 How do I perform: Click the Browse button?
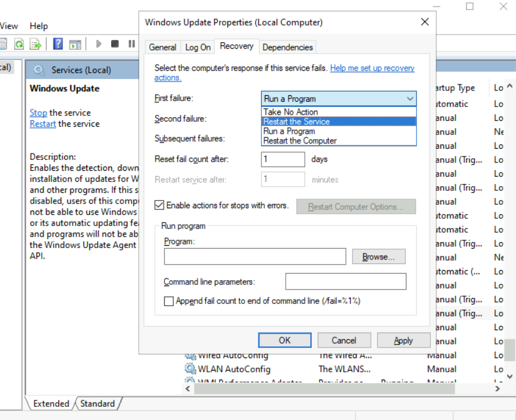(379, 256)
